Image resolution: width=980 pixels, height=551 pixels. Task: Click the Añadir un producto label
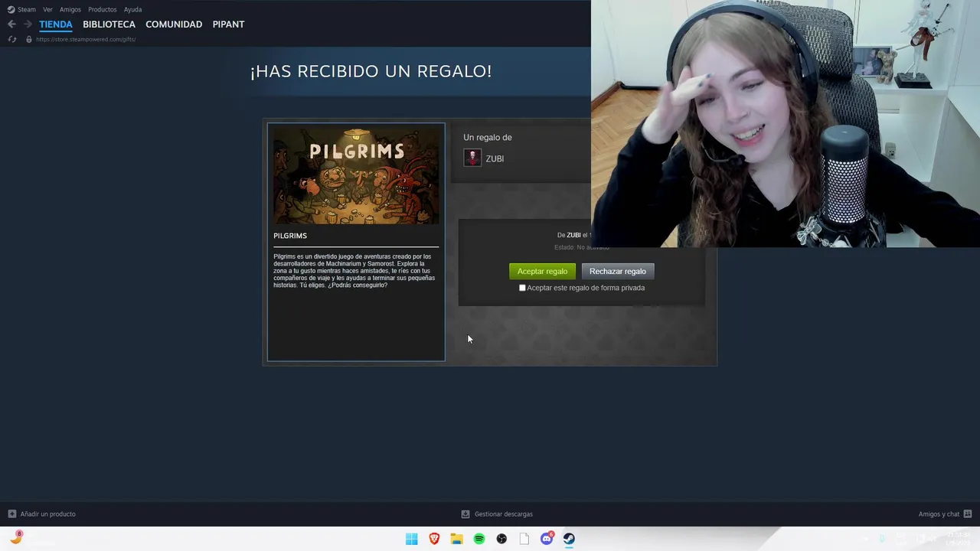[47, 514]
